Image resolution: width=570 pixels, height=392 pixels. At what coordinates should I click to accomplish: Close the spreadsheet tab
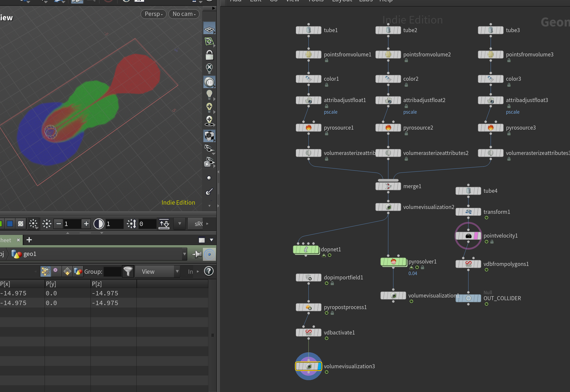click(x=18, y=240)
